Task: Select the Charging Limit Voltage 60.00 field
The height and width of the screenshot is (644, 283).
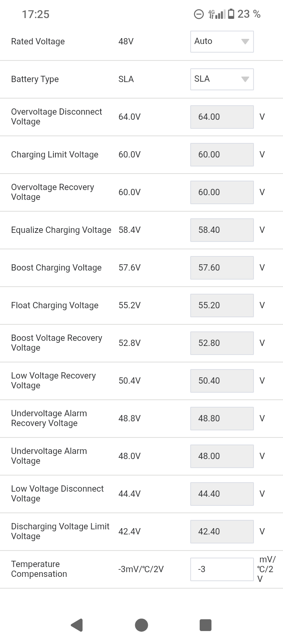Action: point(222,155)
